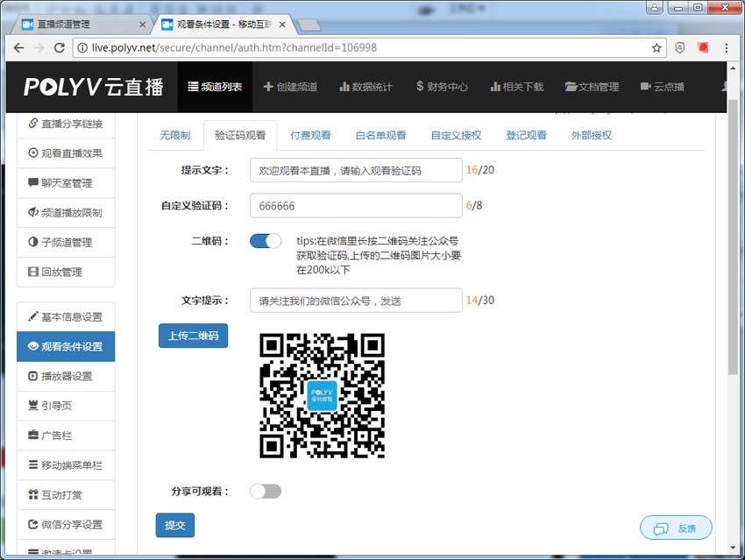The height and width of the screenshot is (560, 745).
Task: Click the uploaded QR code image
Action: point(323,395)
